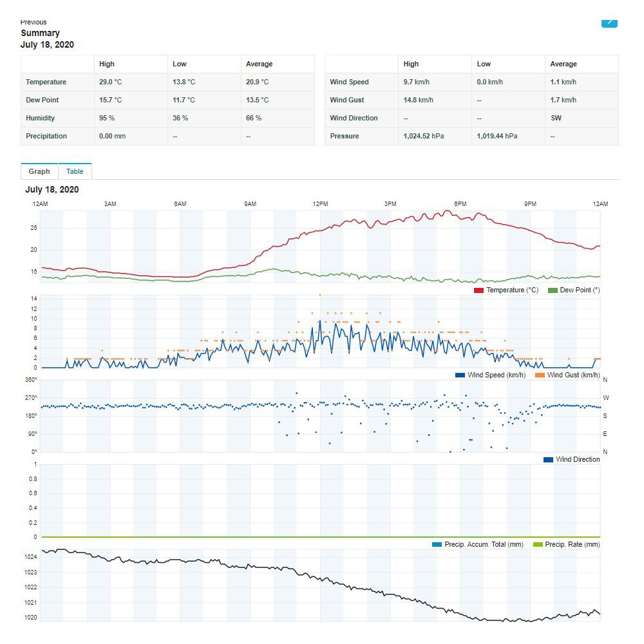The width and height of the screenshot is (644, 644).
Task: Click the 6PM time axis label
Action: (460, 204)
